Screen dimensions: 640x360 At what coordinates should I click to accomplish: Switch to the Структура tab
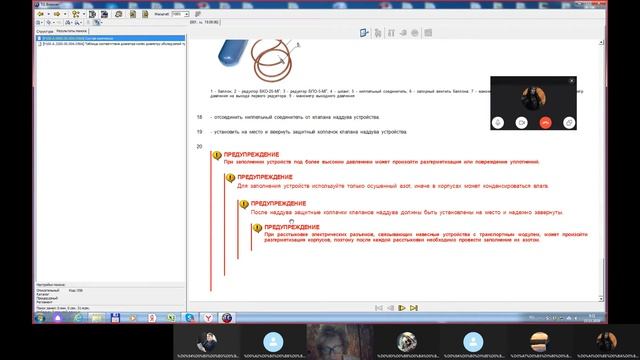(44, 31)
